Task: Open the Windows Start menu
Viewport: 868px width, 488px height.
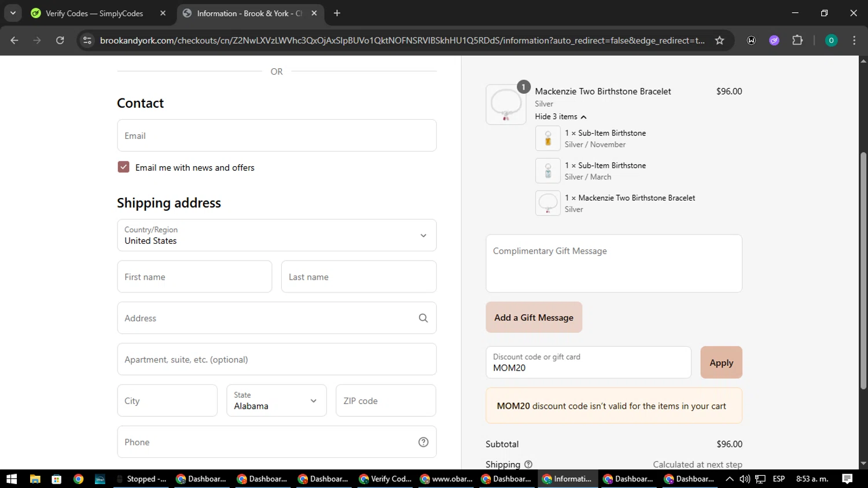Action: pos(12,479)
